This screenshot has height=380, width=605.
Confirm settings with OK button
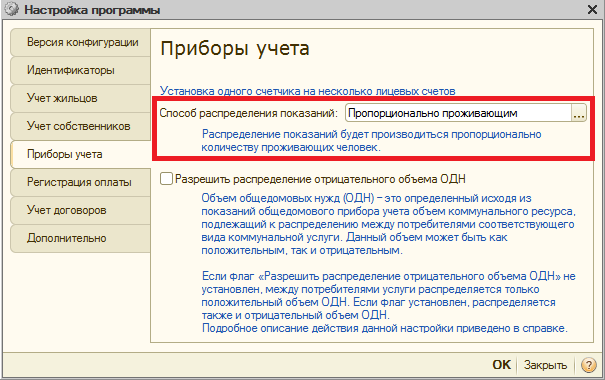(501, 365)
